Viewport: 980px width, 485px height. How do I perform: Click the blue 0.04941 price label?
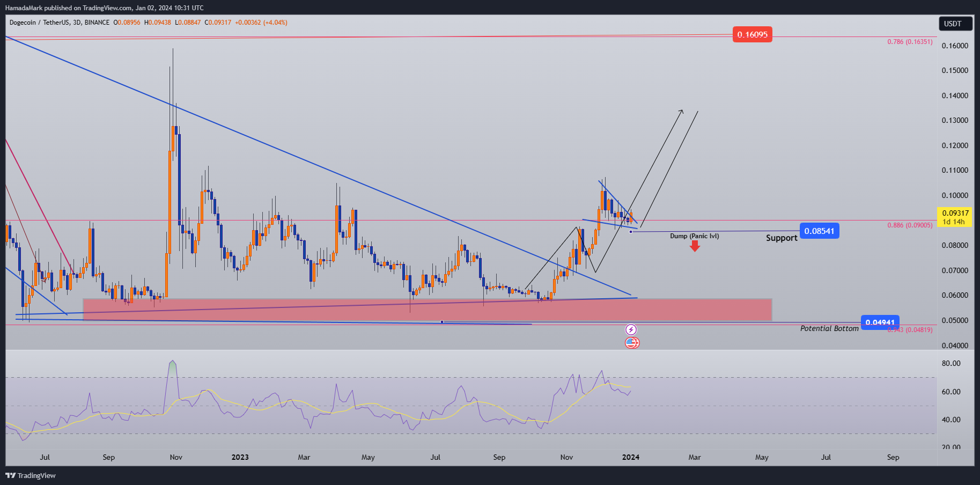point(880,322)
